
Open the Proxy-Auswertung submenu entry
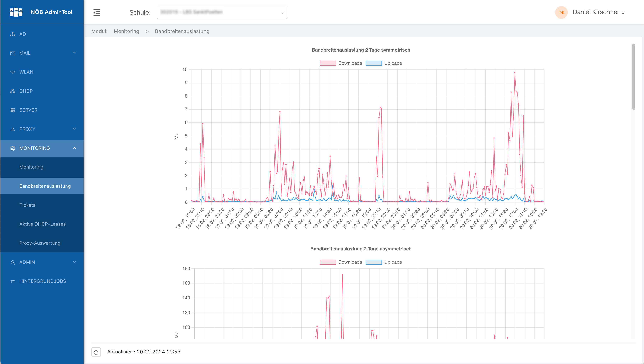click(42, 243)
